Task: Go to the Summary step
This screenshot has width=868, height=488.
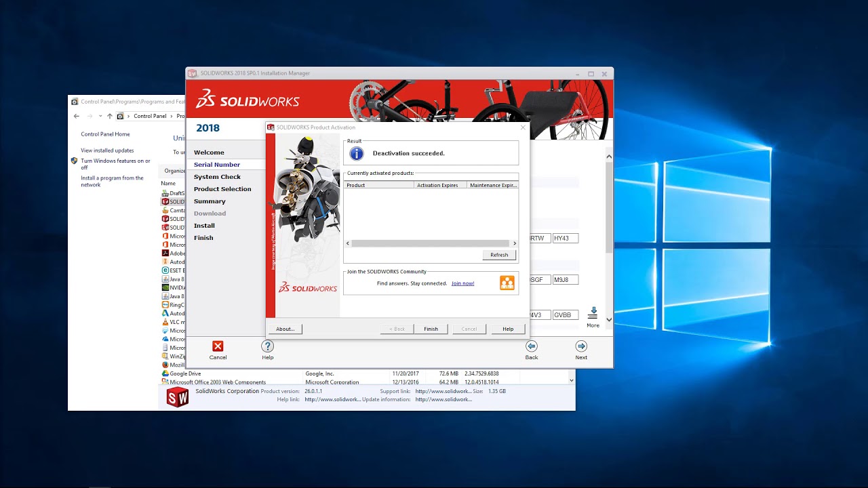Action: [x=210, y=201]
